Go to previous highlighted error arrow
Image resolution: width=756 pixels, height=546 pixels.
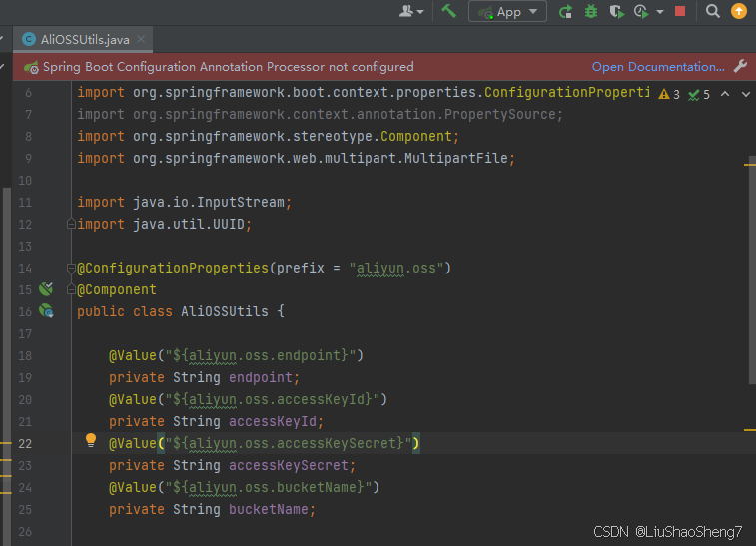[x=725, y=94]
